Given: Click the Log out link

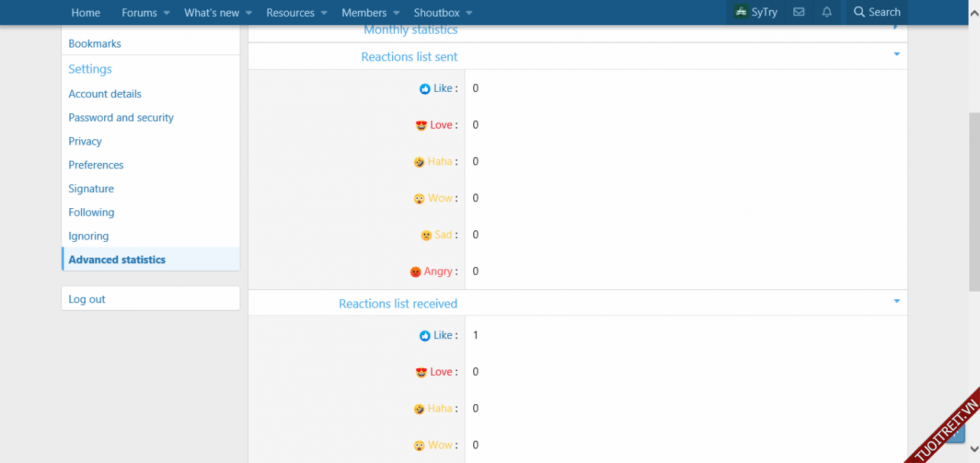Looking at the screenshot, I should 87,299.
